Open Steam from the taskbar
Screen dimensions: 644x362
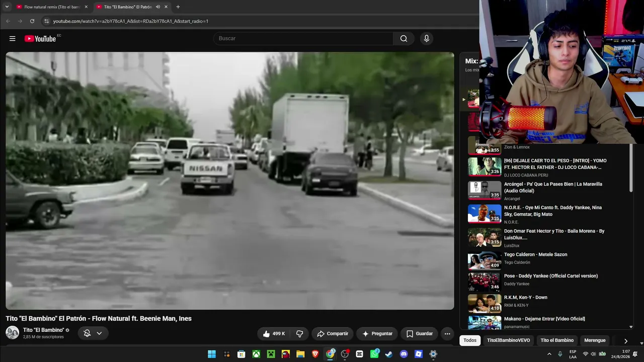coord(389,354)
